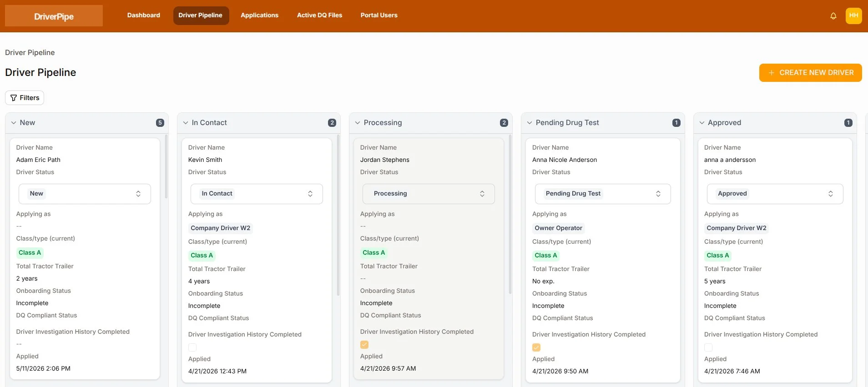This screenshot has width=868, height=387.
Task: Click Create New Driver button
Action: coord(810,73)
